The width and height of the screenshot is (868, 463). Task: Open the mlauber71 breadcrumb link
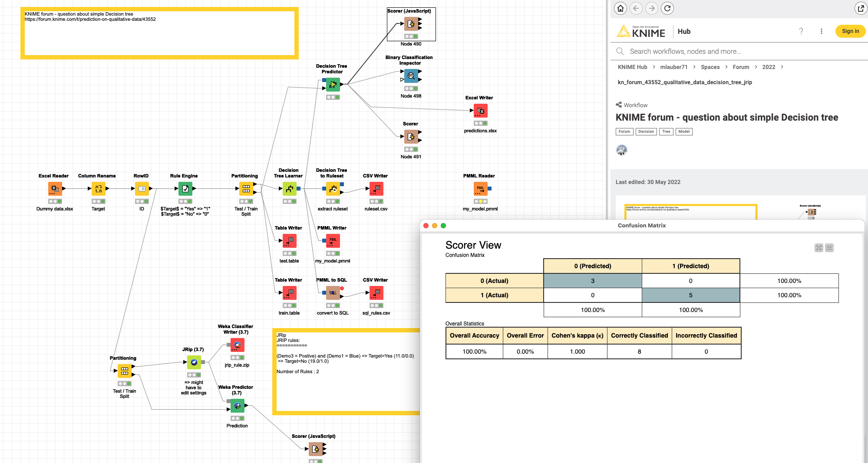673,67
